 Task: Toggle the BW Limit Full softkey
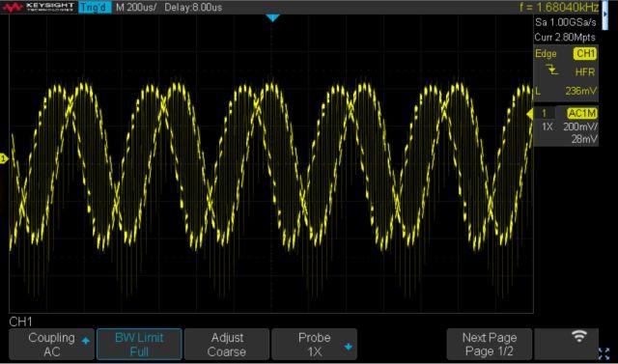(139, 345)
